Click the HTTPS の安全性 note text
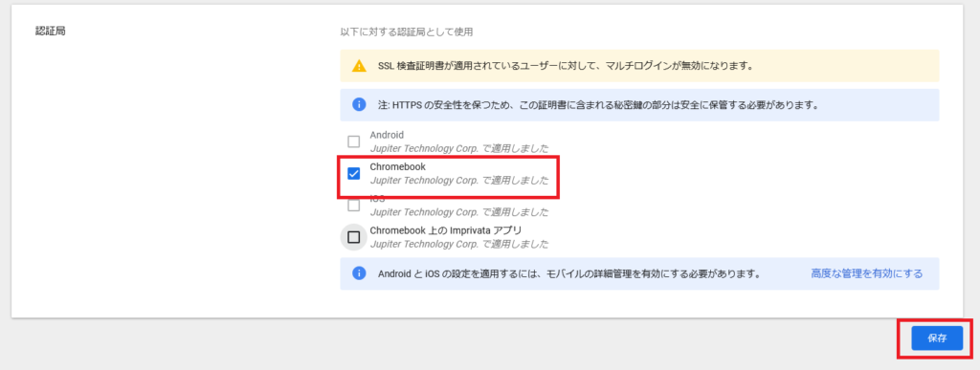 pyautogui.click(x=598, y=105)
